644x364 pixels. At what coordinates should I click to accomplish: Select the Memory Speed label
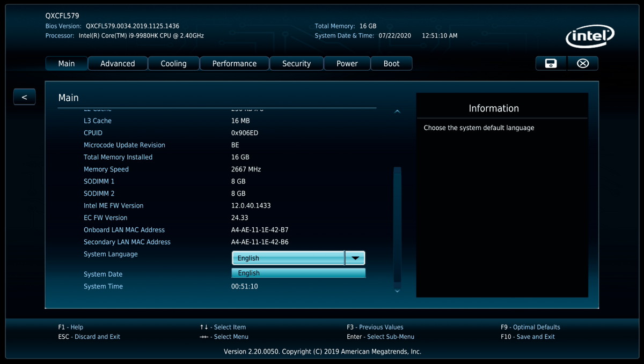tap(106, 169)
